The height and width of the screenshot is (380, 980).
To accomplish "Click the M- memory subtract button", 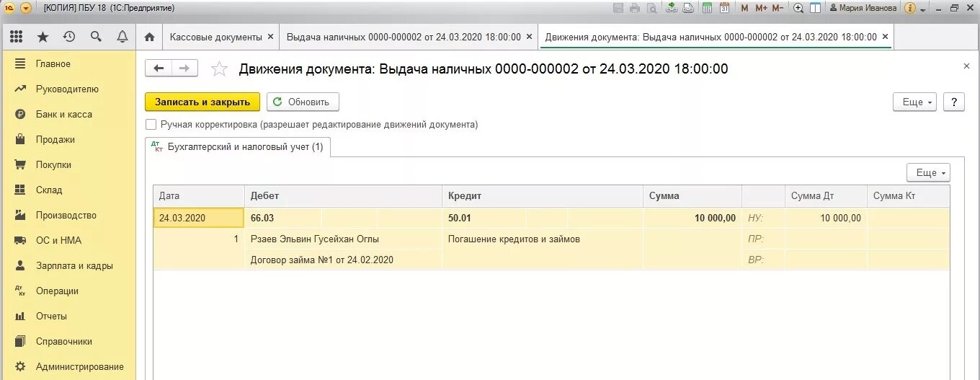I will 778,8.
